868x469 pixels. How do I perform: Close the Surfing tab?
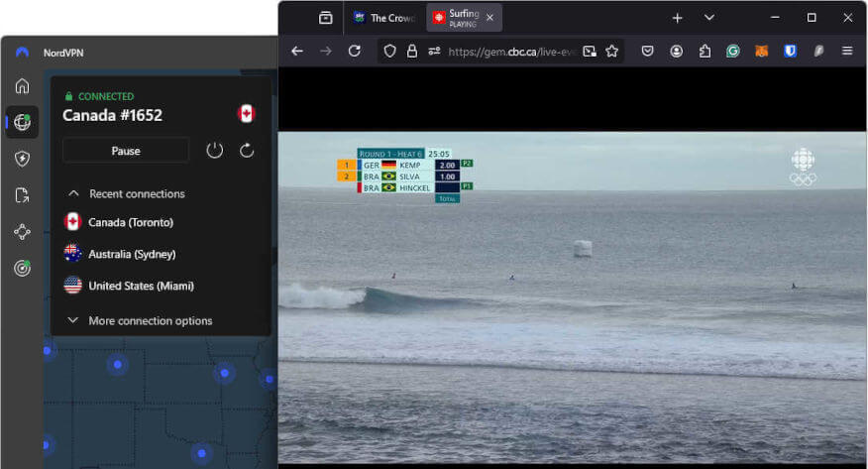(x=489, y=18)
